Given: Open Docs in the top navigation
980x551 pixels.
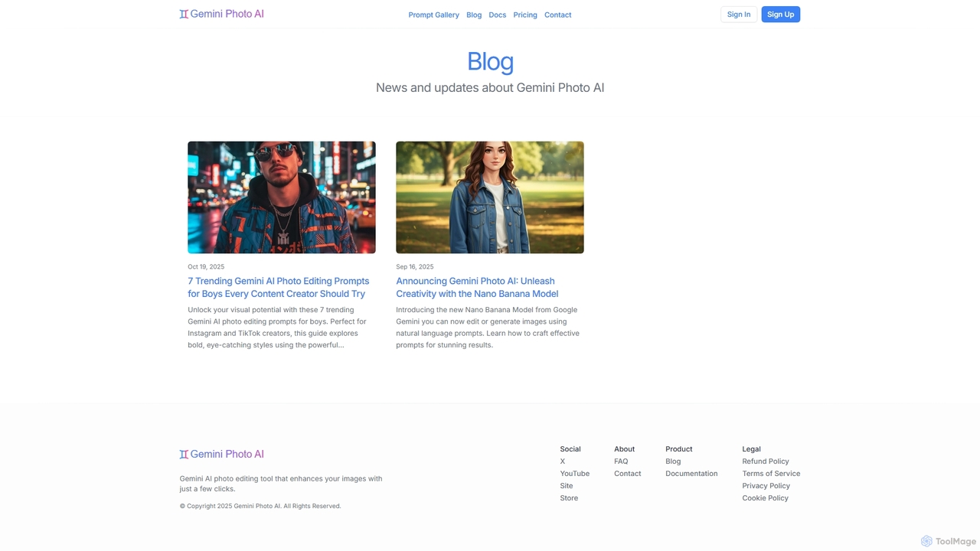Looking at the screenshot, I should (x=498, y=15).
